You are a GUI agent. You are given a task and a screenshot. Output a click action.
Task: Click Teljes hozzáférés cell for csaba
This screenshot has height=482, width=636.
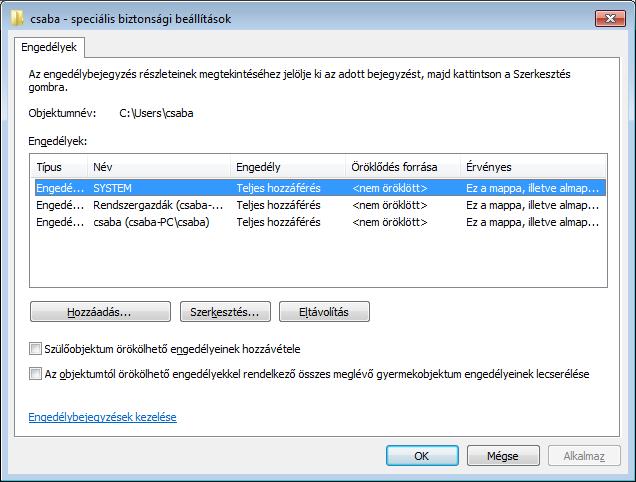tap(279, 222)
